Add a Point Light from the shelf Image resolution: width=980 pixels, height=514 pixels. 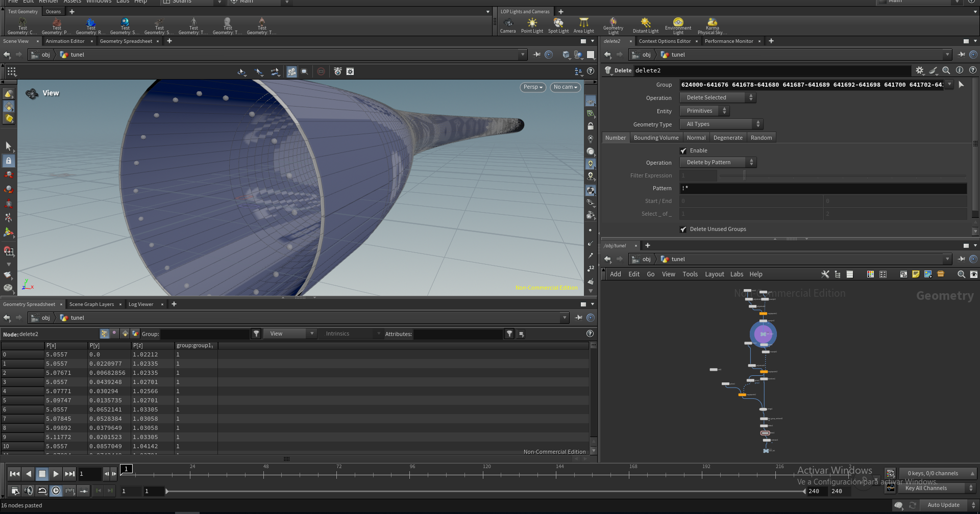[532, 25]
